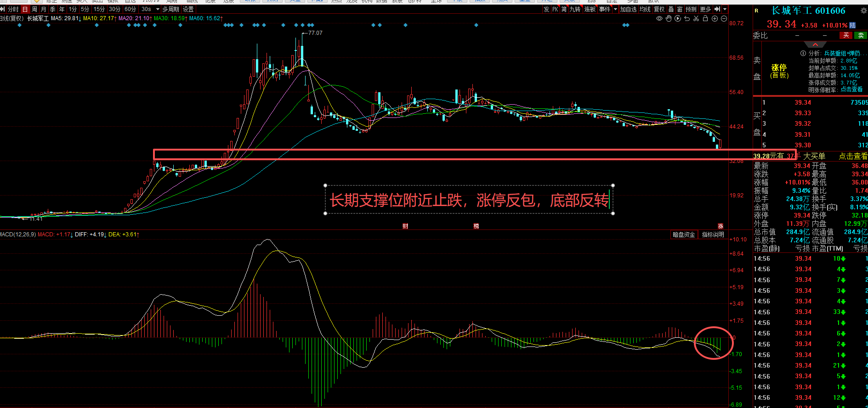Click the 日线(复权) chart title
868x408 pixels.
[11, 18]
